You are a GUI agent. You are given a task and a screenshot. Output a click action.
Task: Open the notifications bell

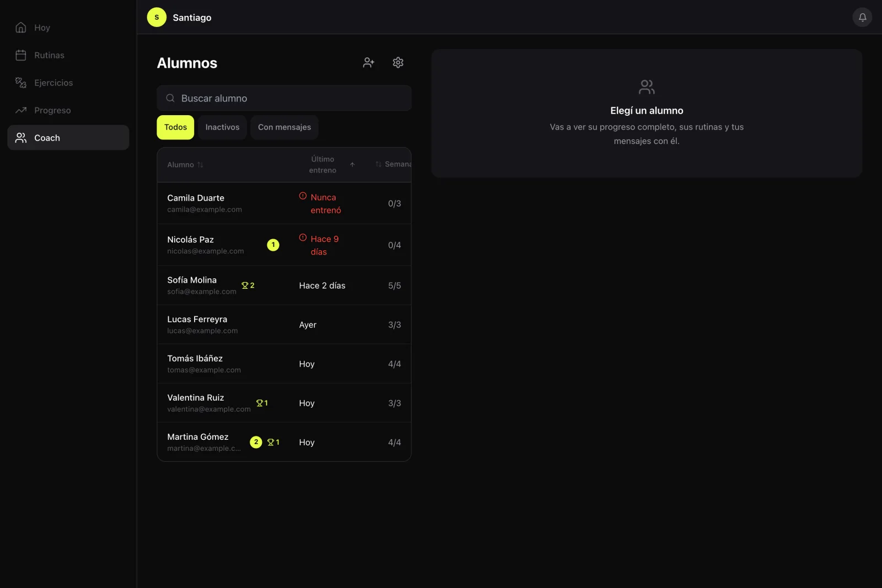click(862, 17)
